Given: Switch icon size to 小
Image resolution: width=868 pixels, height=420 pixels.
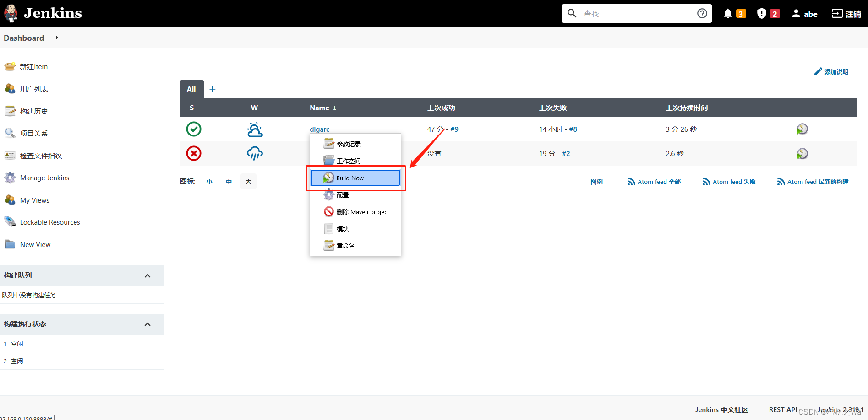Looking at the screenshot, I should [x=209, y=181].
